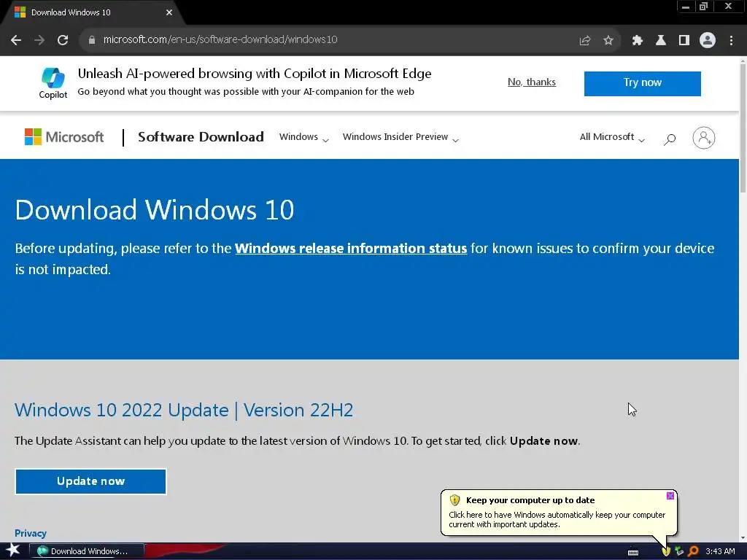The width and height of the screenshot is (747, 560).
Task: Open the Privacy link
Action: click(31, 533)
